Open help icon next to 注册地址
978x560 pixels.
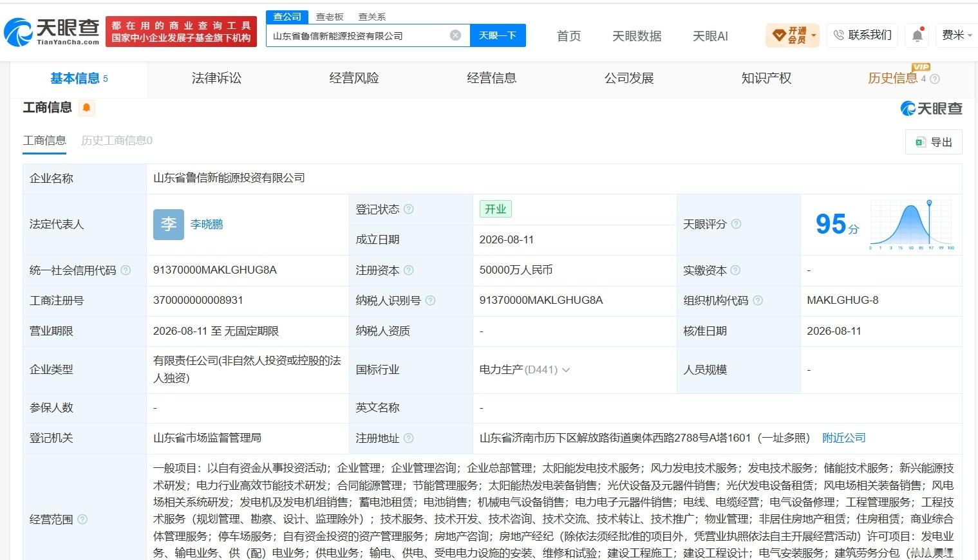click(x=409, y=438)
